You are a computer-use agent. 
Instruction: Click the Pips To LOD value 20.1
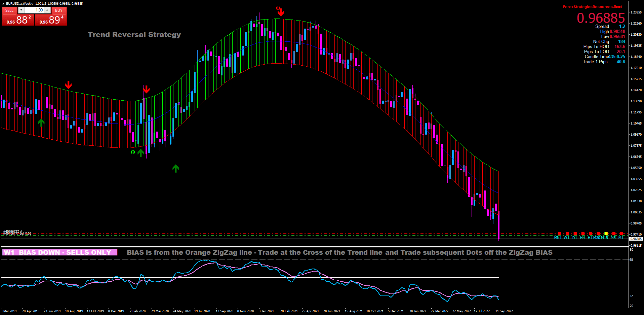tap(621, 51)
